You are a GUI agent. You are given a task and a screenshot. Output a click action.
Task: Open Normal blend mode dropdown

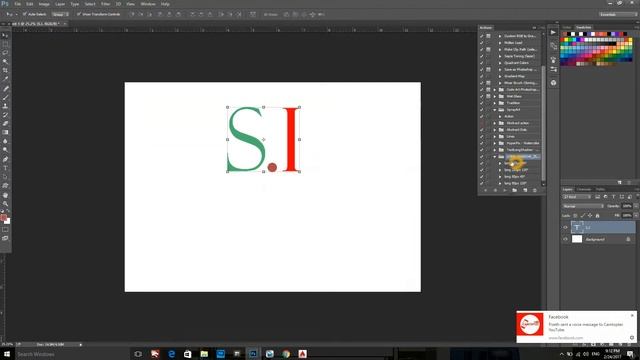tap(583, 206)
